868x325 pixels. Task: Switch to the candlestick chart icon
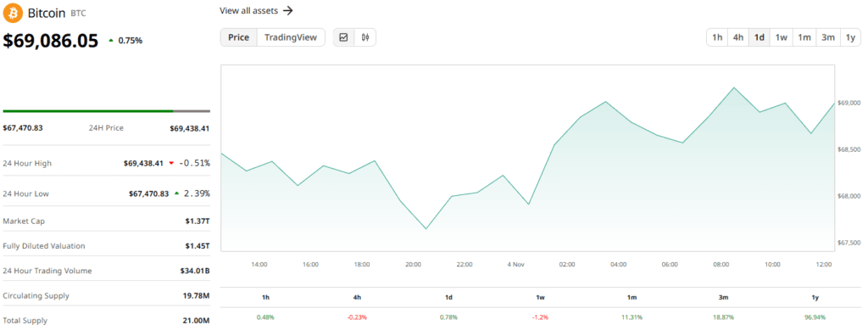coord(365,37)
